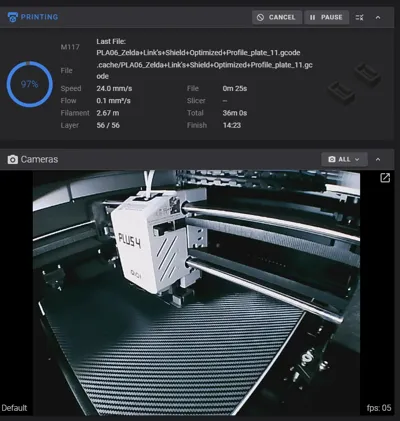Click the flow value 0.1 mm³/s
Screen dimensions: 400x421
tap(113, 101)
